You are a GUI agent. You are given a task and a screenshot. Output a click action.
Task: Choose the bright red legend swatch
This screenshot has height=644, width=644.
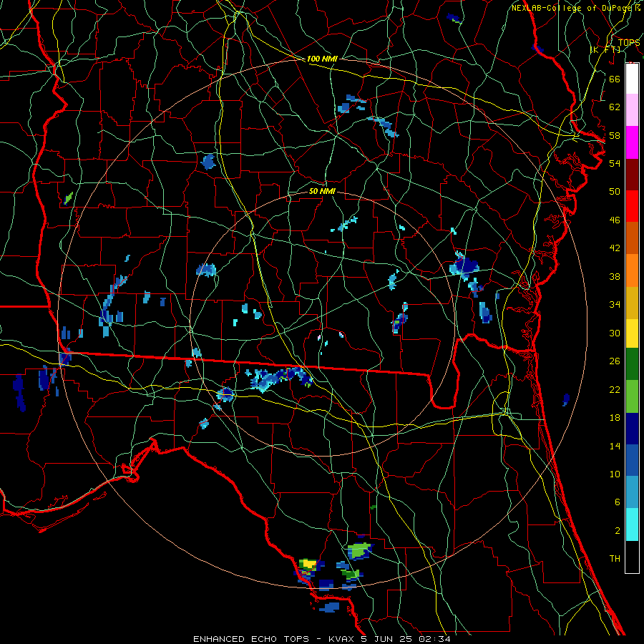click(x=632, y=206)
